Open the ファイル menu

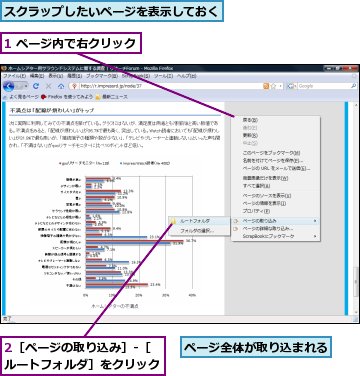click(x=14, y=76)
